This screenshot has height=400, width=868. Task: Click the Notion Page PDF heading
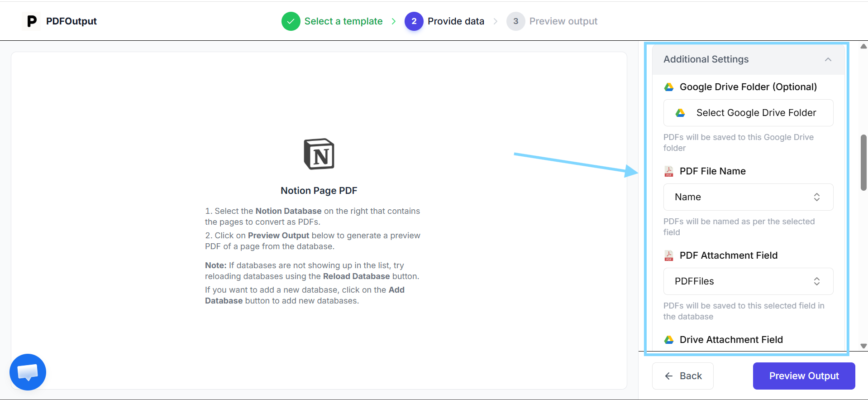click(x=319, y=191)
